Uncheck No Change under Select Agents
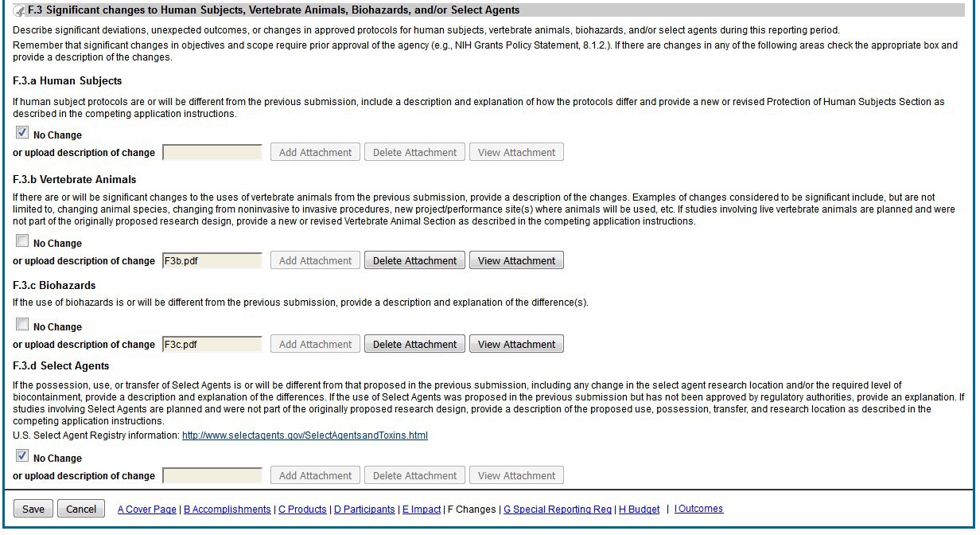The height and width of the screenshot is (535, 980). [x=22, y=457]
